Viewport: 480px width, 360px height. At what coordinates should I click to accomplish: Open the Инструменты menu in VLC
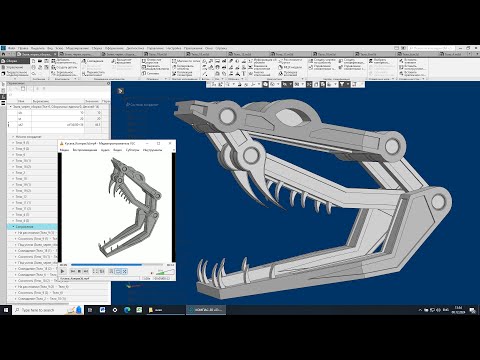click(152, 150)
